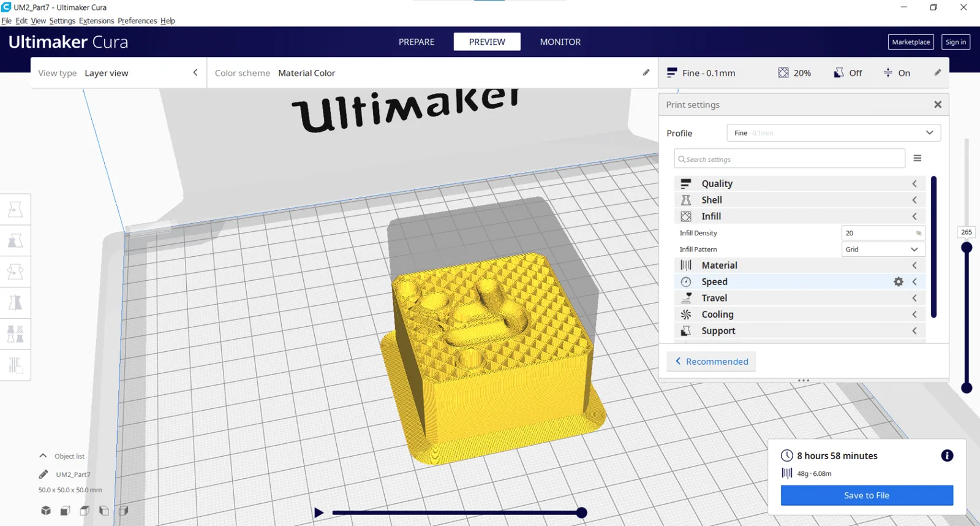The image size is (980, 526).
Task: Click the print settings summary pencil icon
Action: pyautogui.click(x=937, y=72)
